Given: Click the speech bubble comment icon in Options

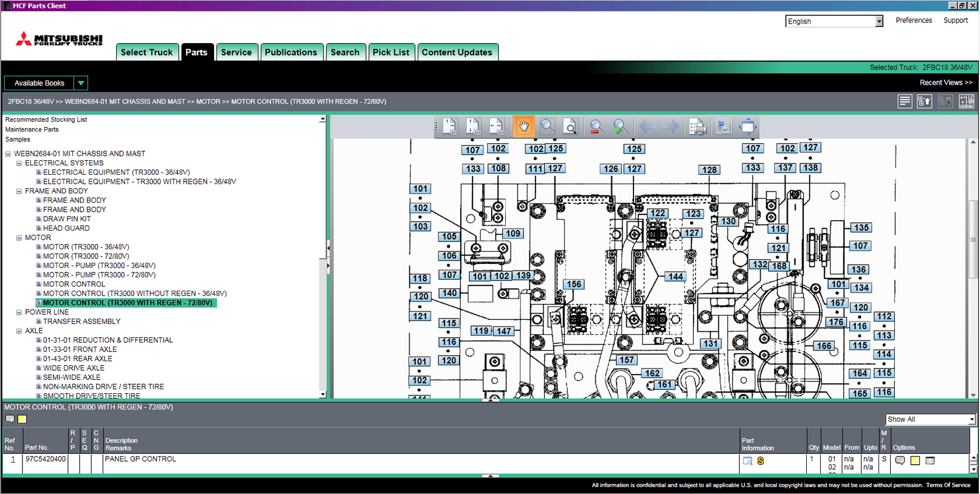Looking at the screenshot, I should coord(900,461).
